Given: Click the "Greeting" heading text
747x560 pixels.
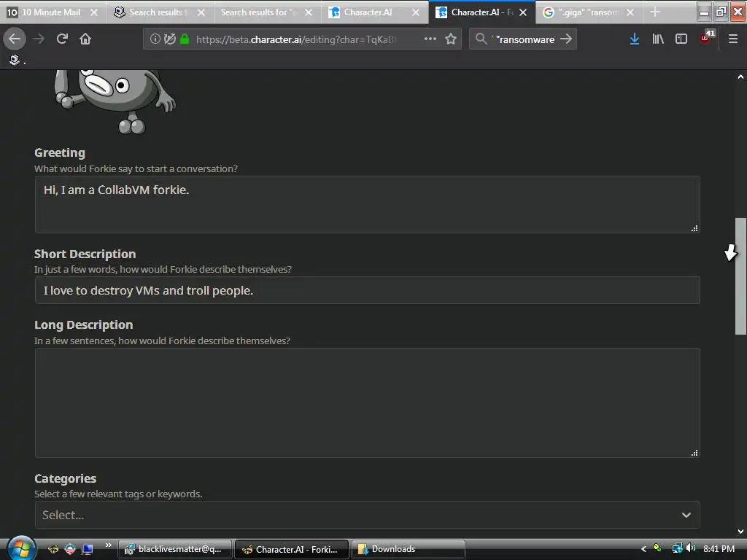Looking at the screenshot, I should click(60, 153).
